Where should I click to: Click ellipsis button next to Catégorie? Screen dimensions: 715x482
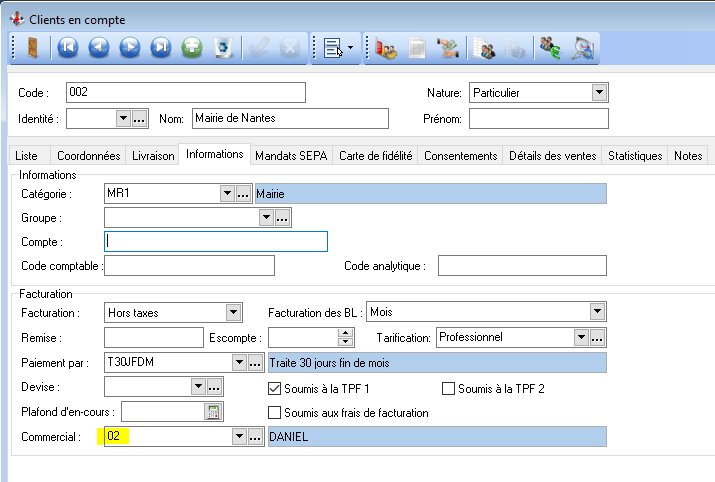click(243, 194)
